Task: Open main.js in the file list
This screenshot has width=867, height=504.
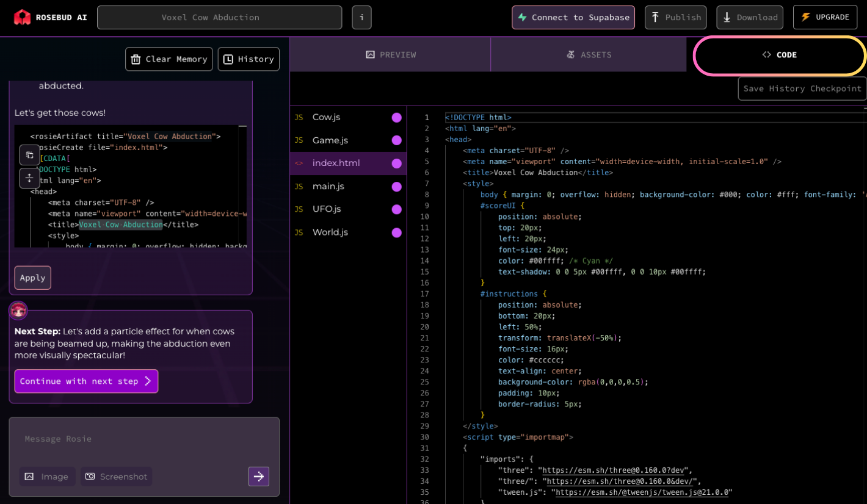Action: [x=348, y=187]
